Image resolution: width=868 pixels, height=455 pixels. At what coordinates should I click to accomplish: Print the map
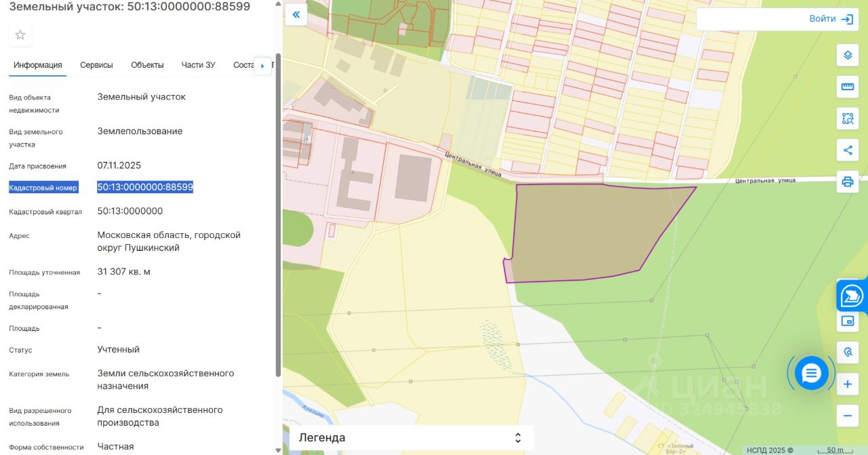847,182
